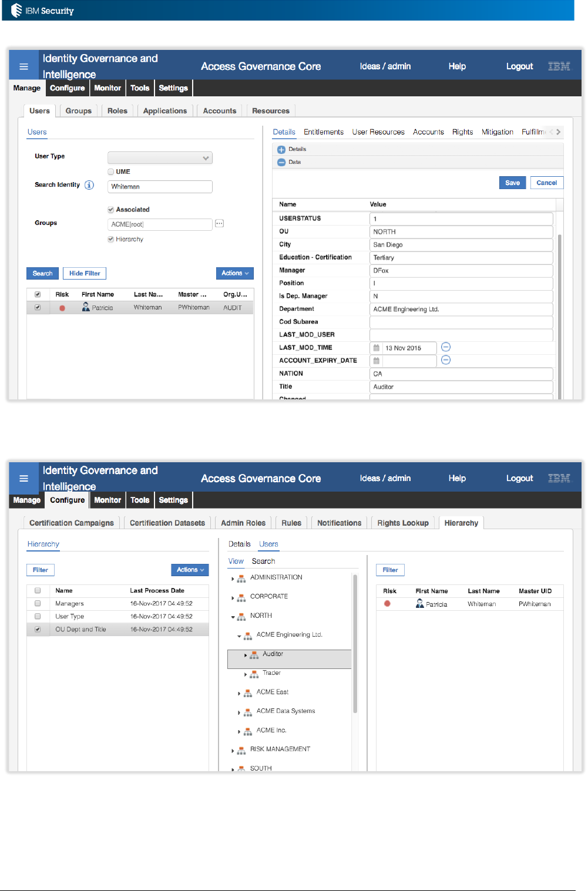The width and height of the screenshot is (588, 891).
Task: Click Patricia icon in hierarchy Users list
Action: click(419, 603)
